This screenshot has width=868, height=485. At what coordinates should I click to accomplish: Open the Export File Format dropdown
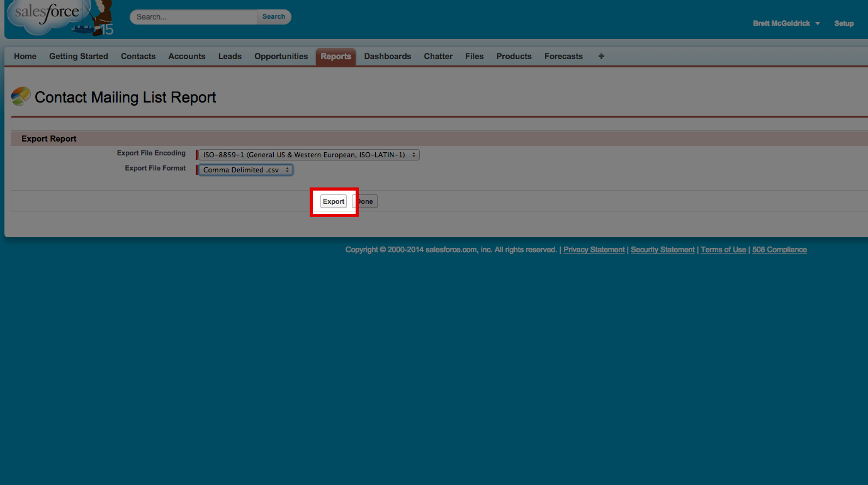[246, 170]
